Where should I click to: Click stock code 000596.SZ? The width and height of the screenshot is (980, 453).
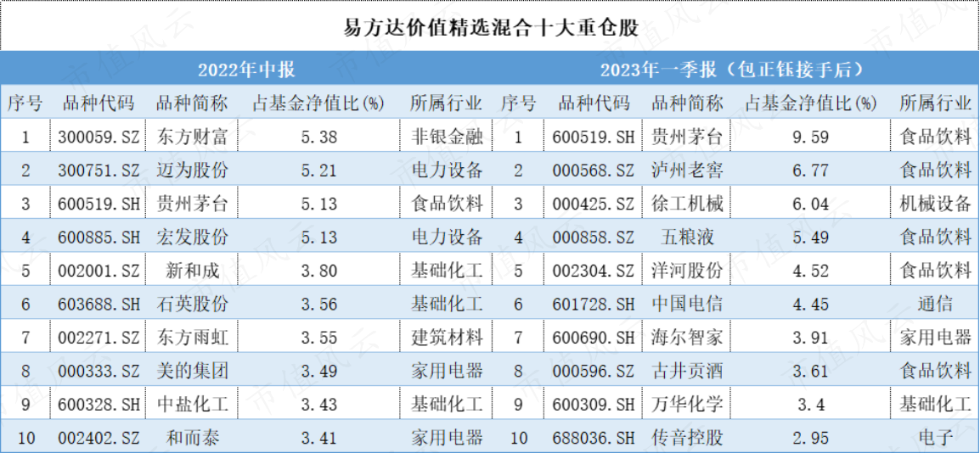[593, 372]
